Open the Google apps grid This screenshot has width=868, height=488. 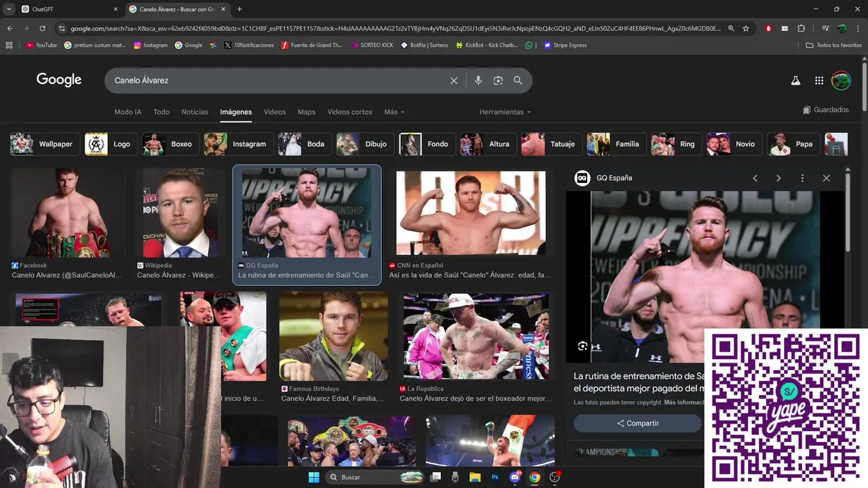(819, 81)
